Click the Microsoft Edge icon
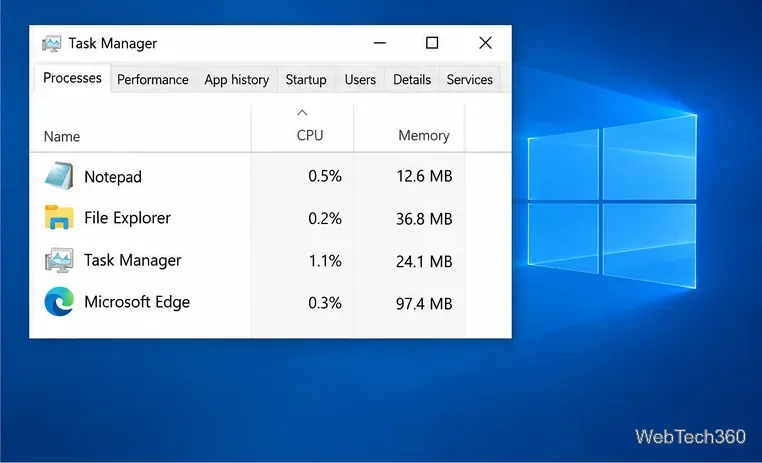The image size is (762, 463). pos(59,302)
